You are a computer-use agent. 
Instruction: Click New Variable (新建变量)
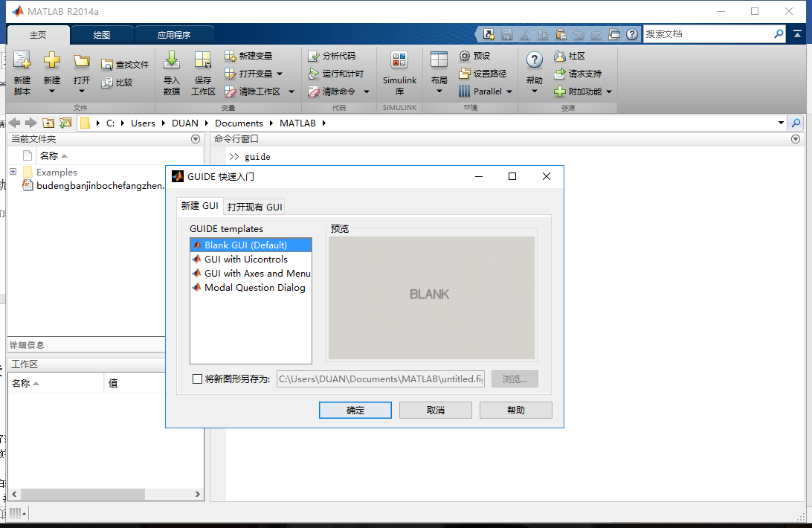click(x=248, y=56)
